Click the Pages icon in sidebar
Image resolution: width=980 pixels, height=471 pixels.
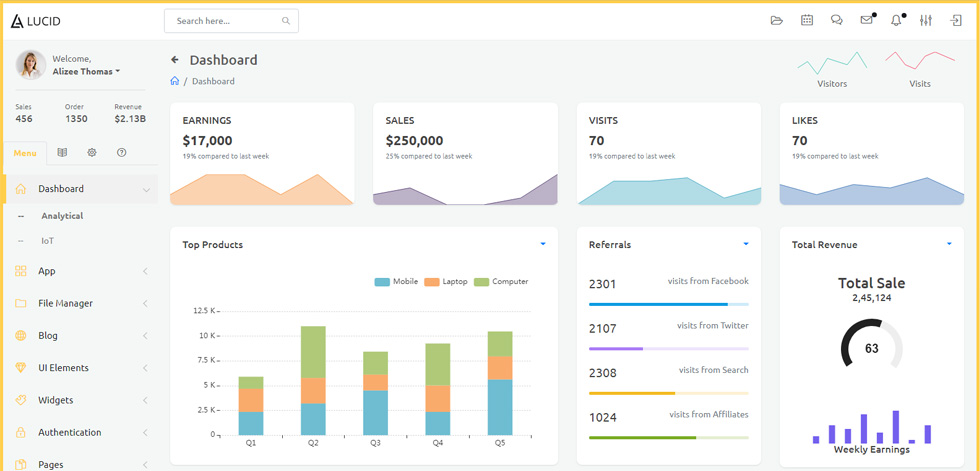pyautogui.click(x=21, y=464)
